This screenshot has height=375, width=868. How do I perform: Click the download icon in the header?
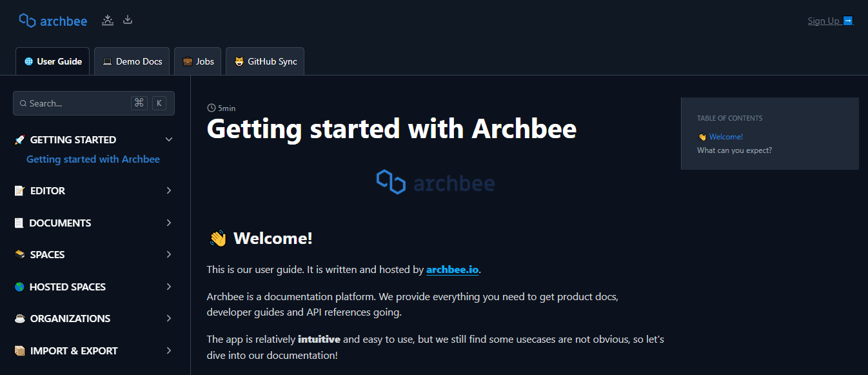[128, 20]
